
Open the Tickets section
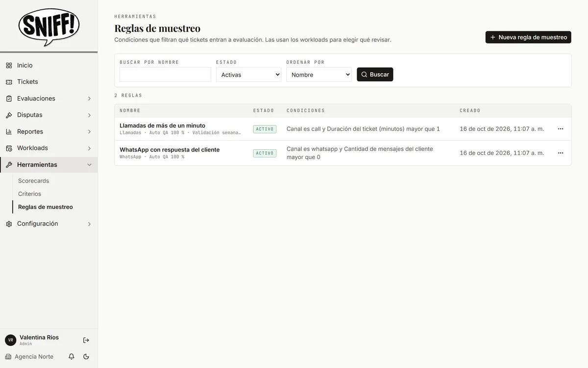coord(49,82)
